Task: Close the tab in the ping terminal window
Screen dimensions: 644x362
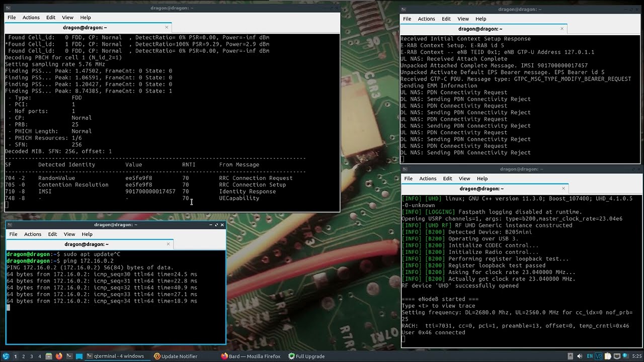Action: click(169, 244)
